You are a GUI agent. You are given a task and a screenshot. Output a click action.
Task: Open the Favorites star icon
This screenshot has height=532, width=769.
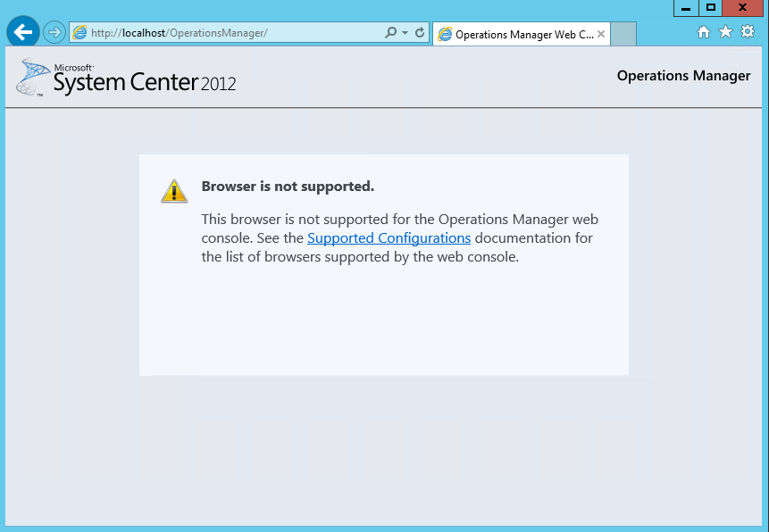pyautogui.click(x=725, y=32)
